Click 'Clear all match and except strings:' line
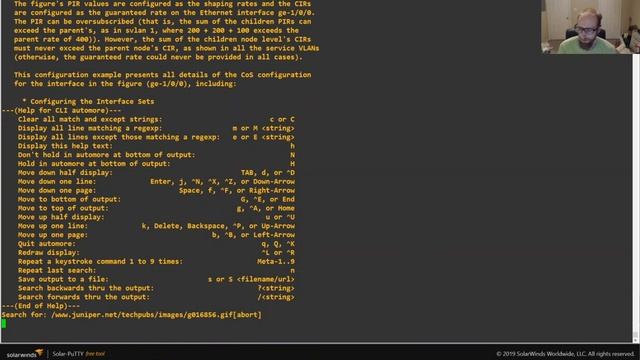This screenshot has height=360, width=640. [x=156, y=119]
